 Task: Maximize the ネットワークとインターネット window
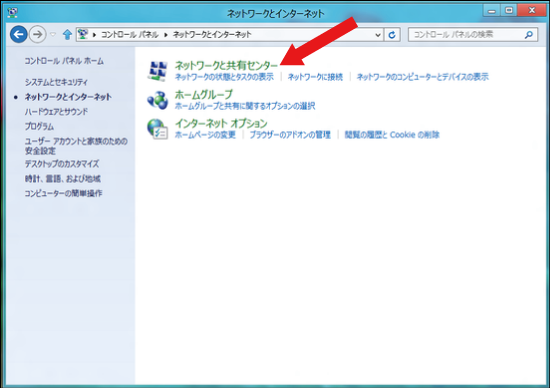(x=509, y=11)
